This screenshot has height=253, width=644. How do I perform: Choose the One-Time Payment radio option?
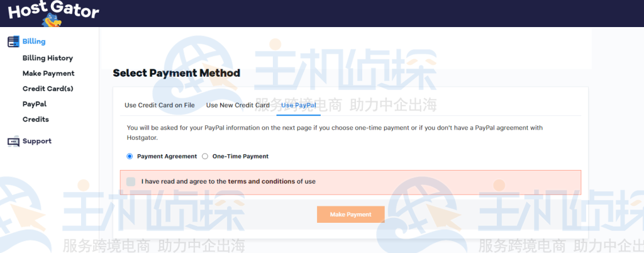click(x=205, y=157)
